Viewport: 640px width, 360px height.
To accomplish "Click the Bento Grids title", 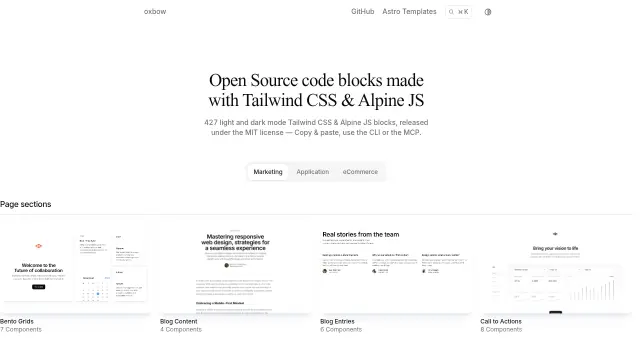I will [17, 321].
